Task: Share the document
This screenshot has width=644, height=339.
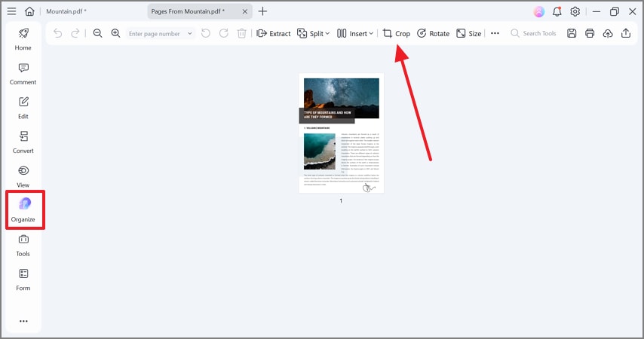Action: (x=626, y=33)
